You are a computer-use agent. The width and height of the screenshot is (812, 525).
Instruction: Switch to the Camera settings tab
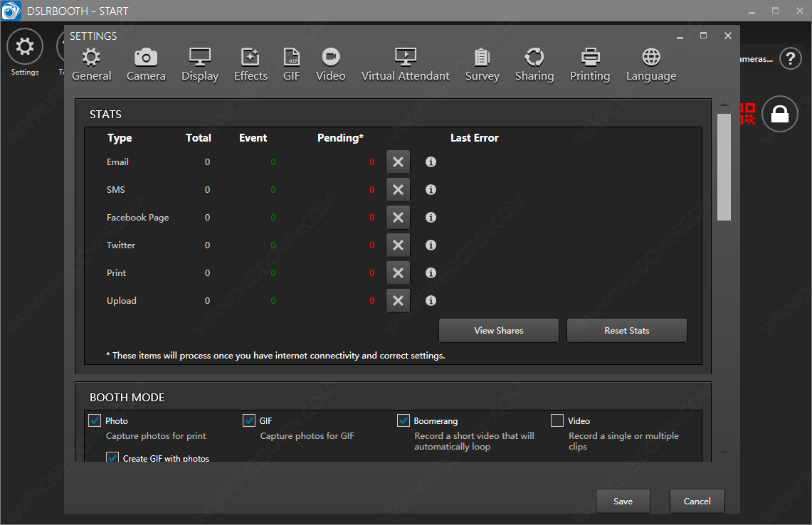146,65
